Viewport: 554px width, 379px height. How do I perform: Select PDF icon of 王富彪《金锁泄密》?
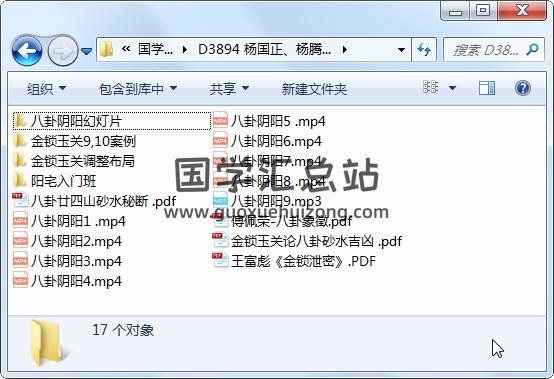pyautogui.click(x=220, y=260)
